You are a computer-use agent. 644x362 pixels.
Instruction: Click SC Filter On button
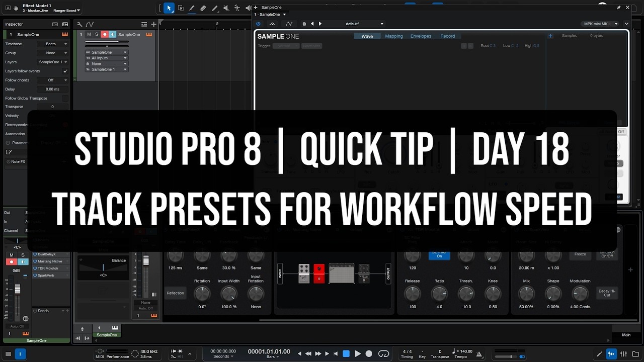439,254
